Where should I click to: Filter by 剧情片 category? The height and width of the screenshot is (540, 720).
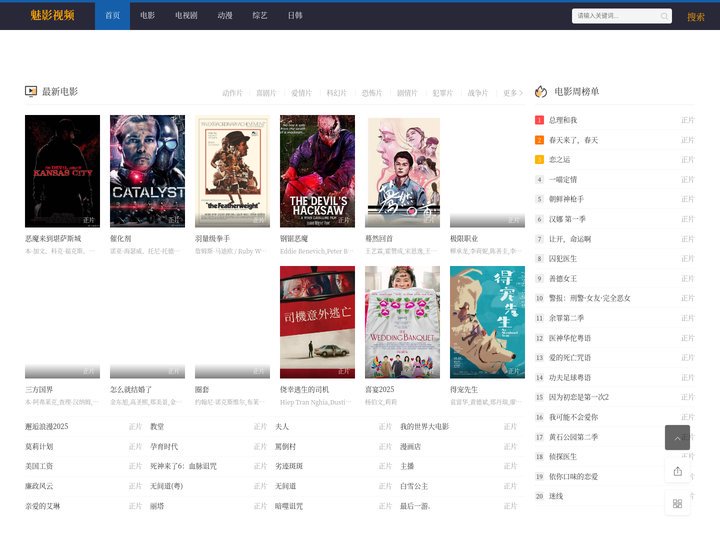(407, 93)
